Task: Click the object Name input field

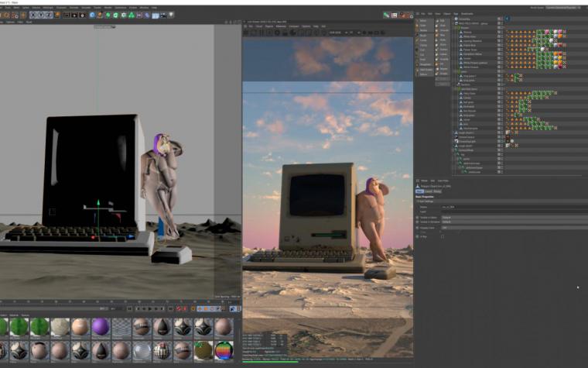Action: [514, 207]
